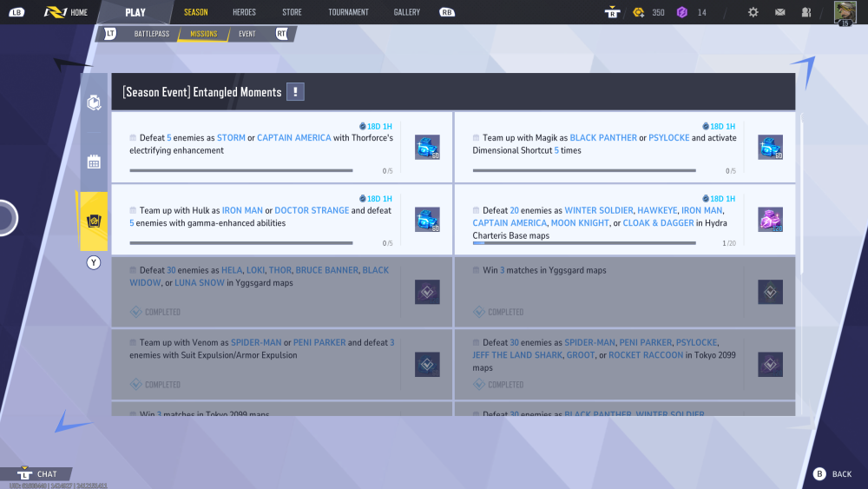Screen dimensions: 868x489
Task: Click the gold Units currency icon
Action: 638,12
